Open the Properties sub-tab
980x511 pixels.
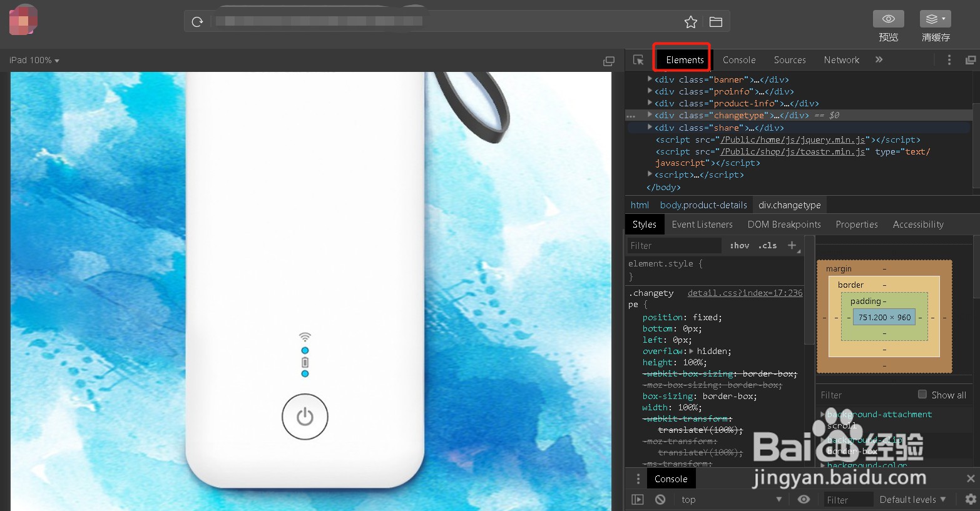(857, 225)
